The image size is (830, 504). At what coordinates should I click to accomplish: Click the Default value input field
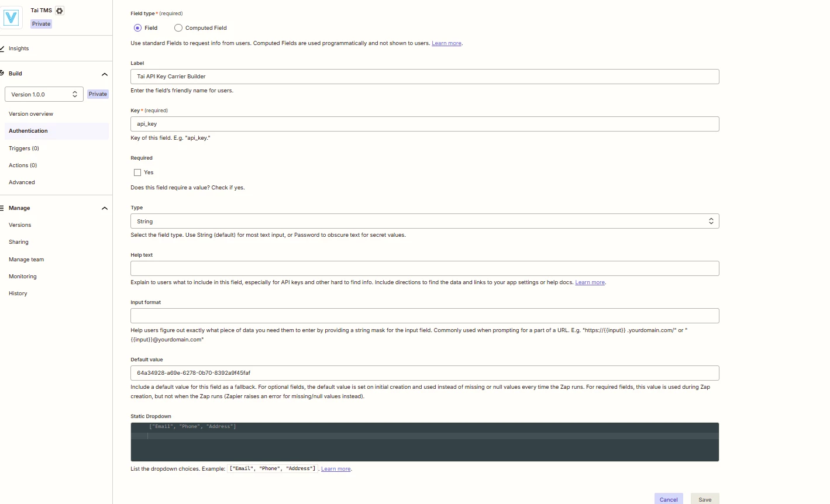425,373
